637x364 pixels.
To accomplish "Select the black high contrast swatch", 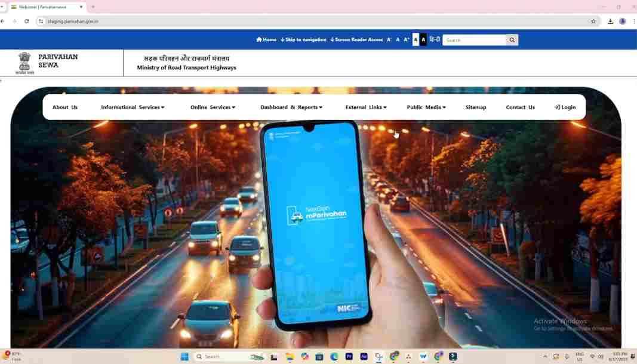I will pos(423,40).
